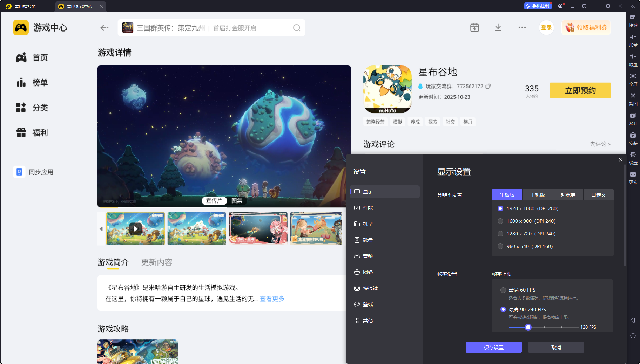The width and height of the screenshot is (640, 364).
Task: Open 快捷键 settings section
Action: click(x=385, y=288)
